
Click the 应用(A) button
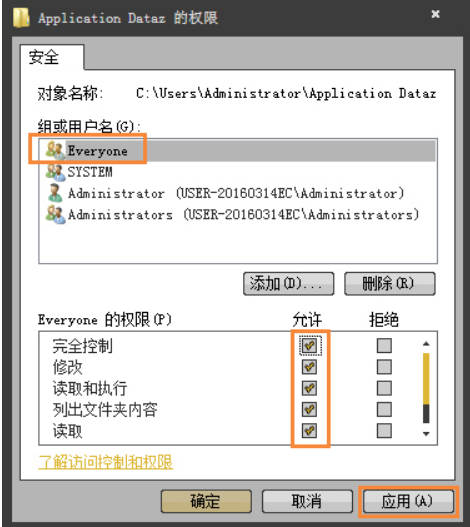tap(408, 501)
